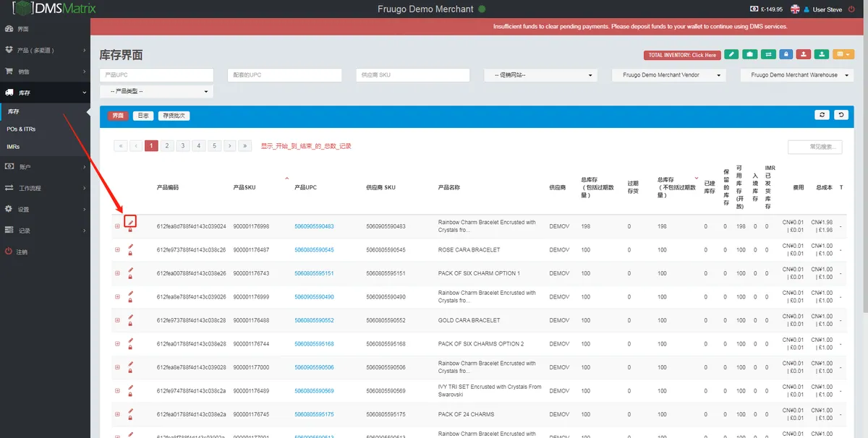Open UPC link 5060905590483
The width and height of the screenshot is (868, 438).
[314, 226]
